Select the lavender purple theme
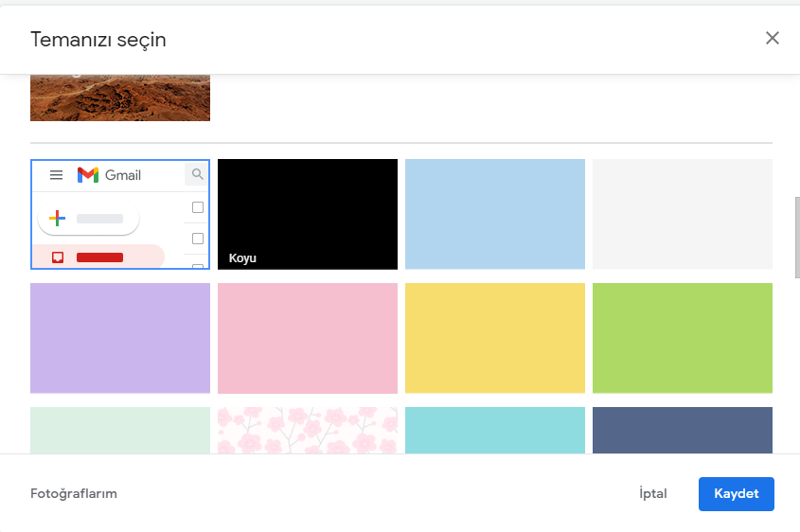This screenshot has height=532, width=800. pos(120,338)
